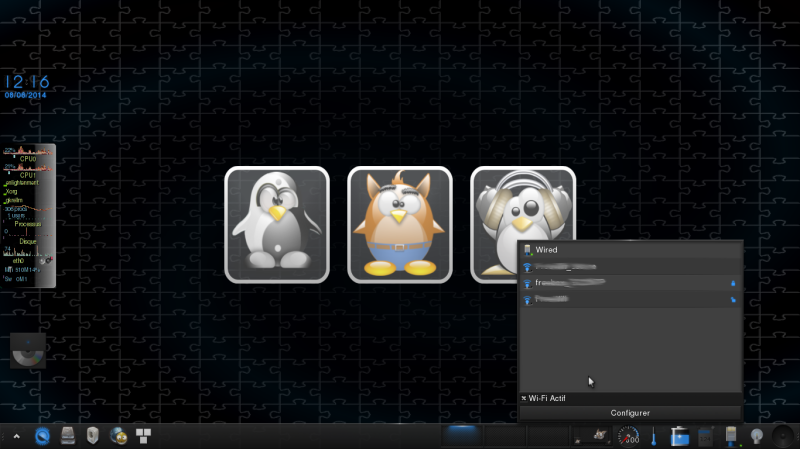
Task: Click the temperature thermometer gadget
Action: (654, 436)
